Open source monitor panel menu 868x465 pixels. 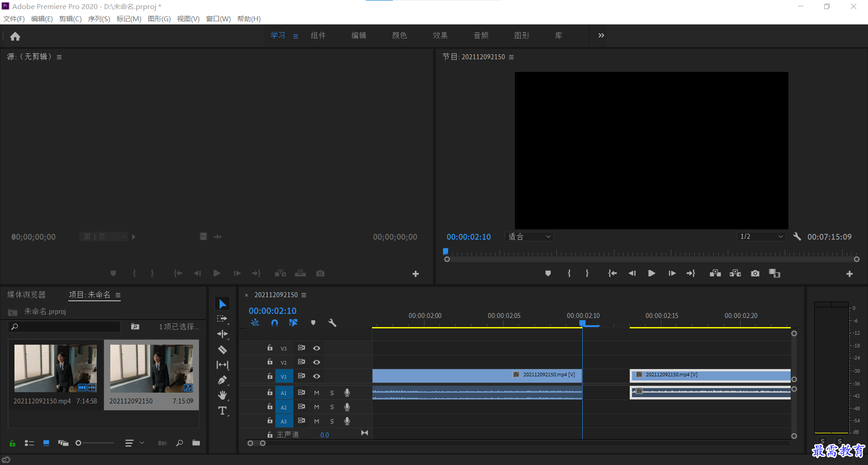(x=59, y=57)
